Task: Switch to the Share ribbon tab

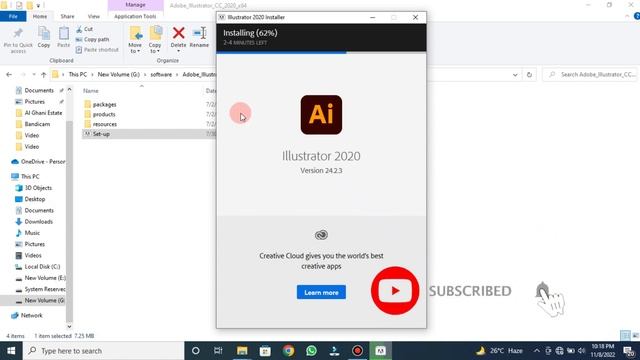Action: [67, 16]
